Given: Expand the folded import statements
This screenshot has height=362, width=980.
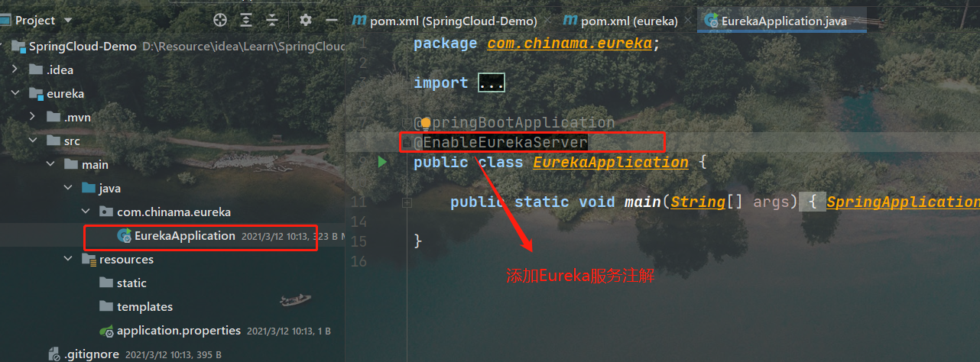Looking at the screenshot, I should [491, 82].
